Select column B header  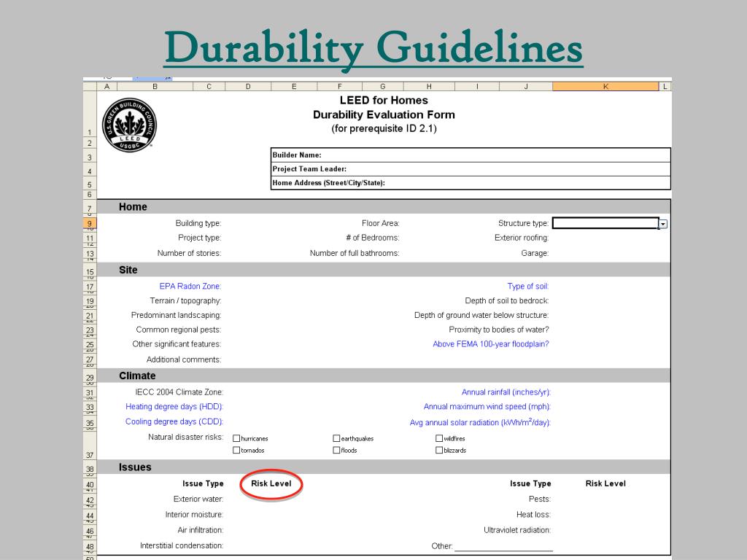155,86
